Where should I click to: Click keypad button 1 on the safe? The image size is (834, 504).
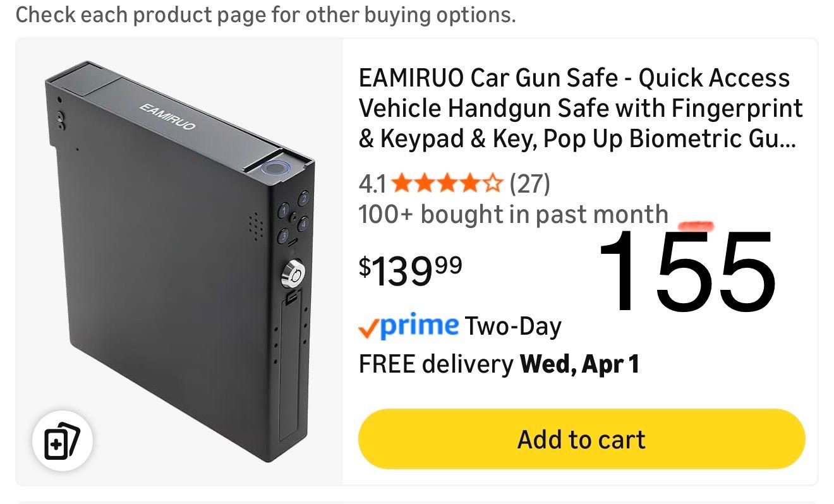point(284,211)
